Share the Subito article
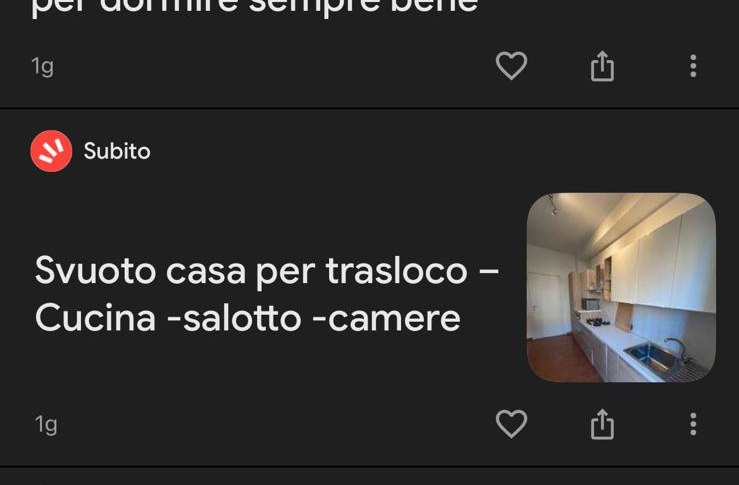 pyautogui.click(x=602, y=424)
